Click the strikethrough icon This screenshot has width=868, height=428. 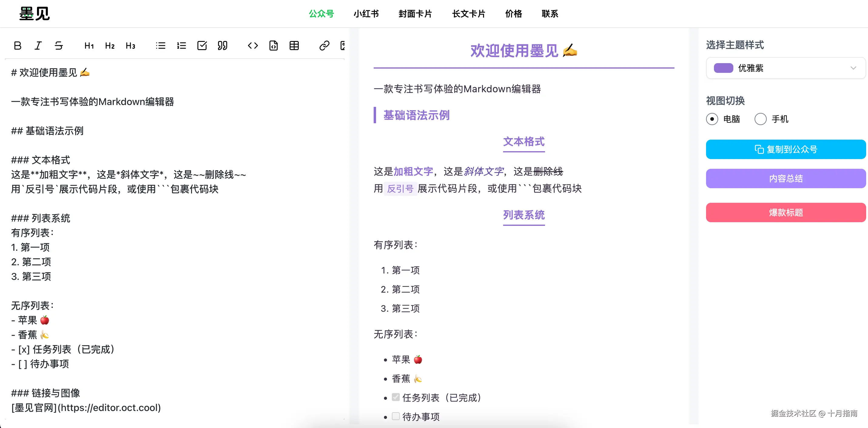click(59, 46)
